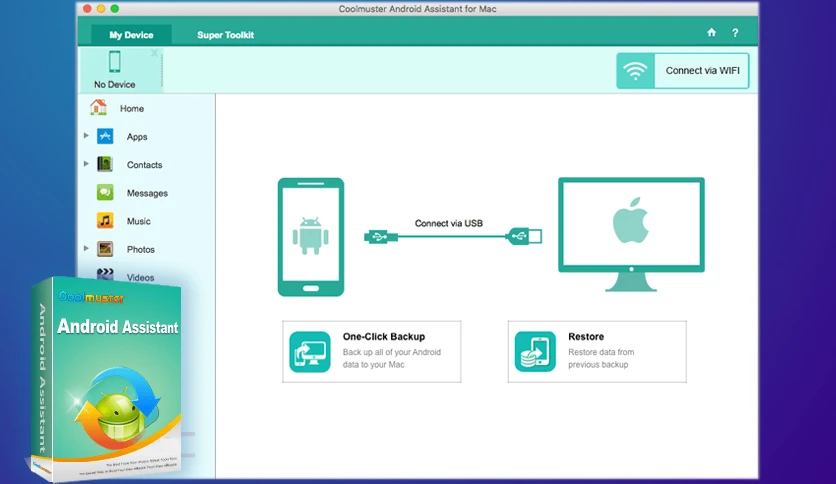836x484 pixels.
Task: Click the home icon in the header
Action: pyautogui.click(x=711, y=33)
